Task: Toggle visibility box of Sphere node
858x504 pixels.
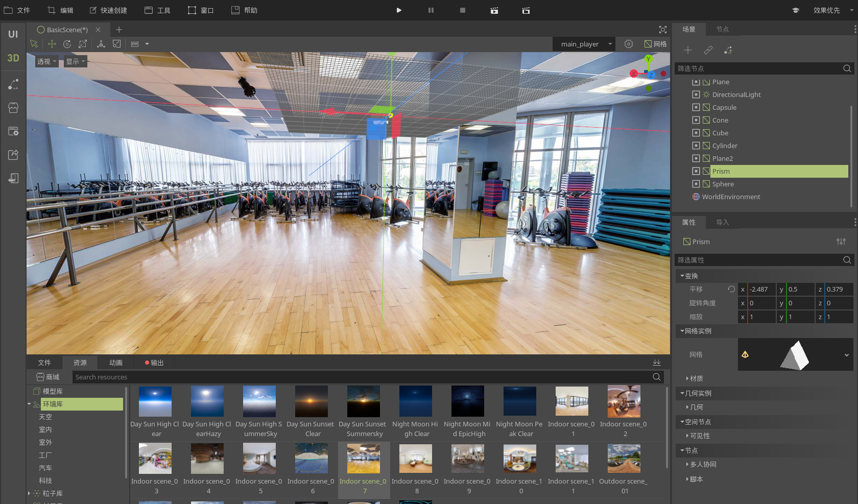Action: 696,184
